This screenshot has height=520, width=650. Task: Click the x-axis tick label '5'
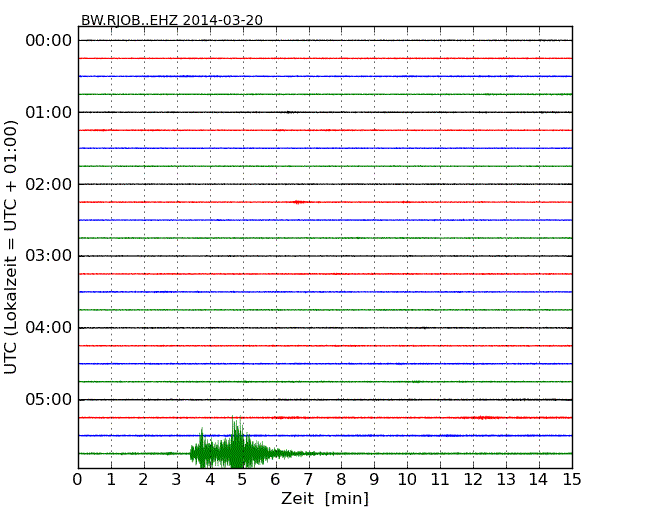tap(243, 480)
